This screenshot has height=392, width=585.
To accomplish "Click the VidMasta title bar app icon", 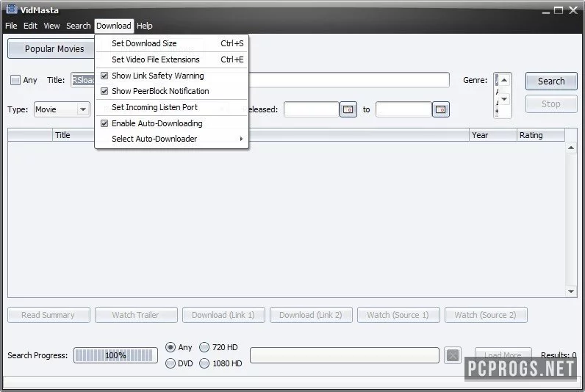I will pyautogui.click(x=12, y=9).
